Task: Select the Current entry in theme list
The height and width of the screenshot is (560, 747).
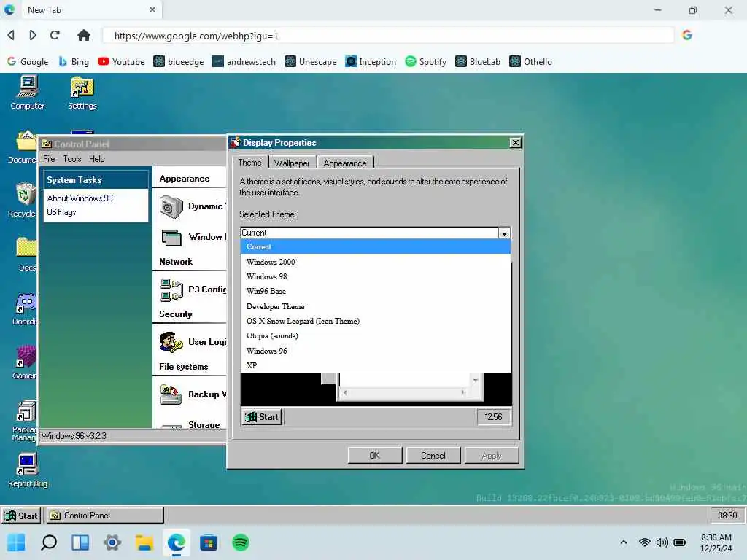Action: coord(376,246)
